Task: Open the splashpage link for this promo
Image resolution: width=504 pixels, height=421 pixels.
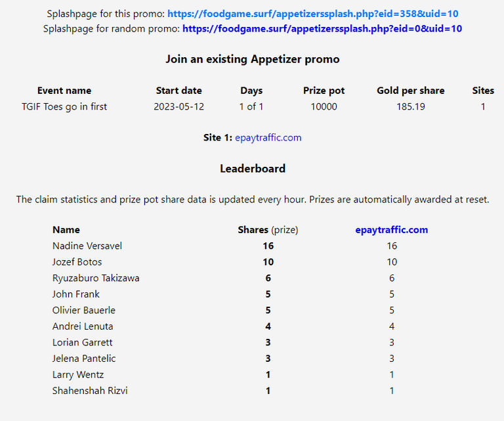Action: 313,14
